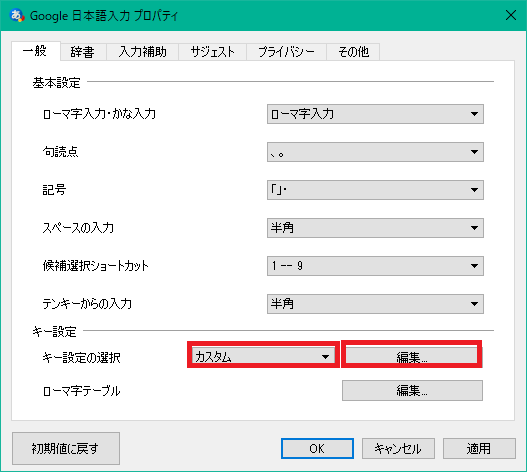Open the 記号 dropdown list
The image size is (527, 472).
(x=375, y=190)
